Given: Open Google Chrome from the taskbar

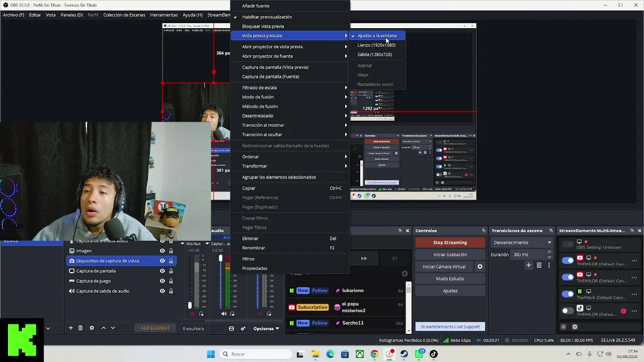Looking at the screenshot, I should (x=374, y=354).
